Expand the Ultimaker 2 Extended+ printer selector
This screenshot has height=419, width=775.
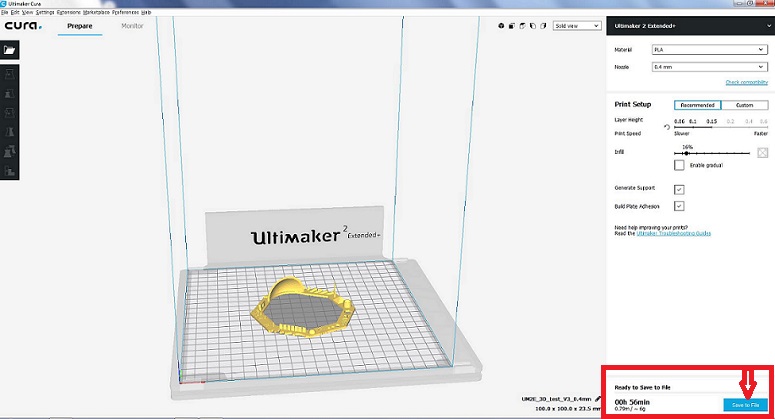click(x=690, y=26)
